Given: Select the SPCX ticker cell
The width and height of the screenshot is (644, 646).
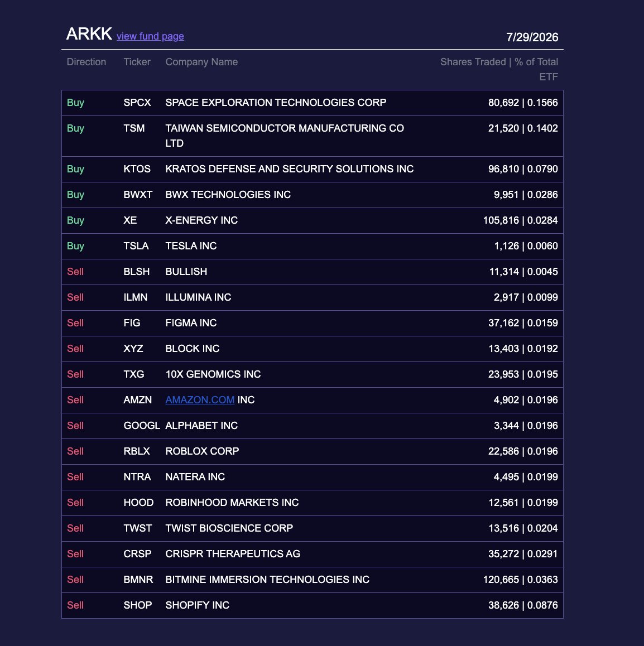Looking at the screenshot, I should pyautogui.click(x=137, y=103).
